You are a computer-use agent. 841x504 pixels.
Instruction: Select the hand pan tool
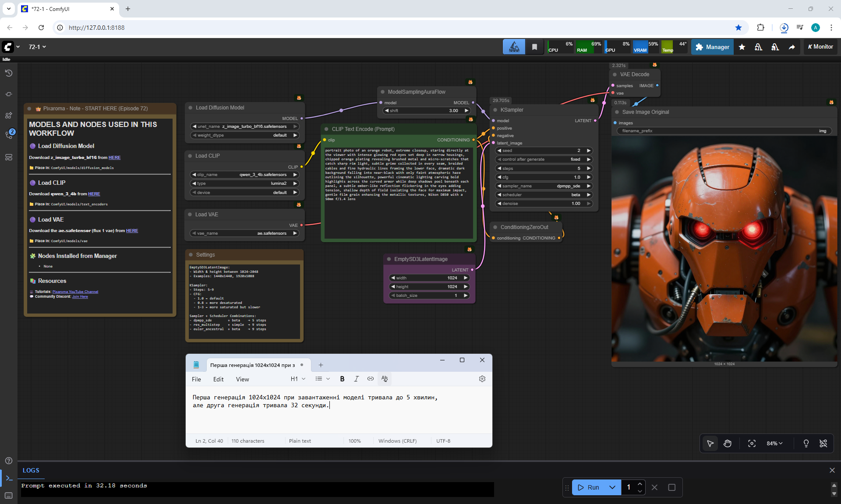(728, 444)
